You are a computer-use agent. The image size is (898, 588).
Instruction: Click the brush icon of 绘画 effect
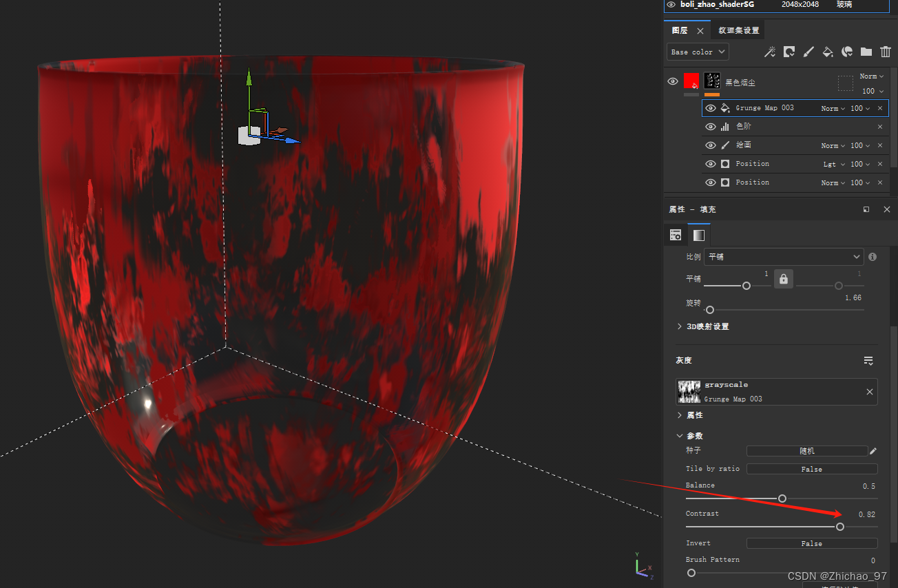725,145
